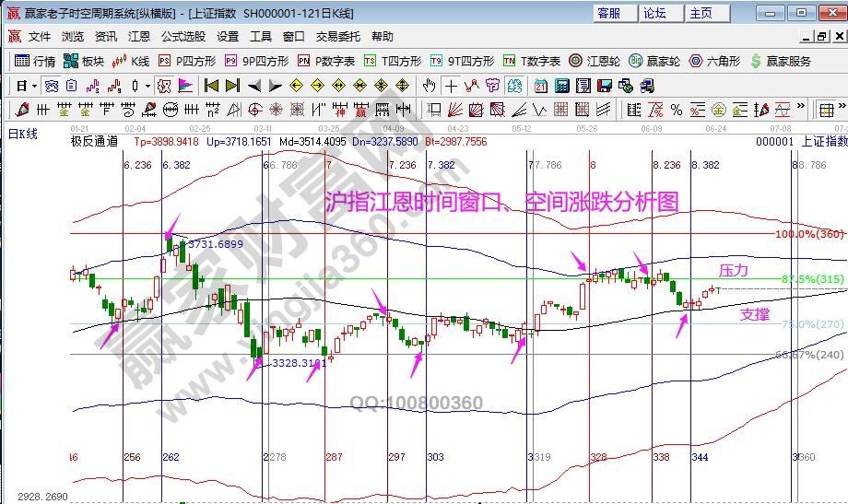This screenshot has width=848, height=504.
Task: Click the red floppy disk save icon
Action: tap(604, 86)
